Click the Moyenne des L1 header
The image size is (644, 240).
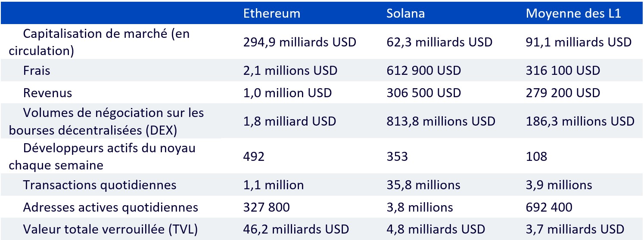(x=573, y=13)
